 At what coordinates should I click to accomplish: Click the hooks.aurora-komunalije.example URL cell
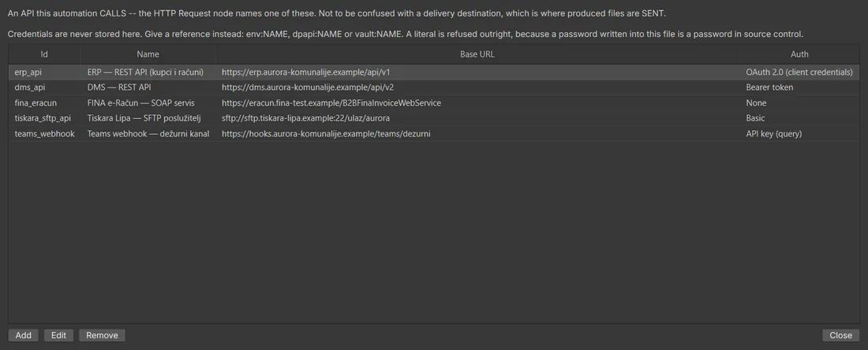click(x=477, y=134)
